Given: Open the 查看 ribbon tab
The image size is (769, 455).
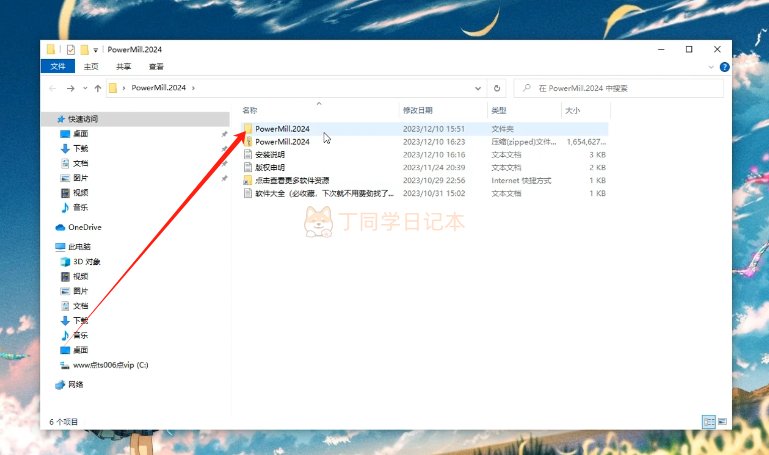Looking at the screenshot, I should point(156,67).
